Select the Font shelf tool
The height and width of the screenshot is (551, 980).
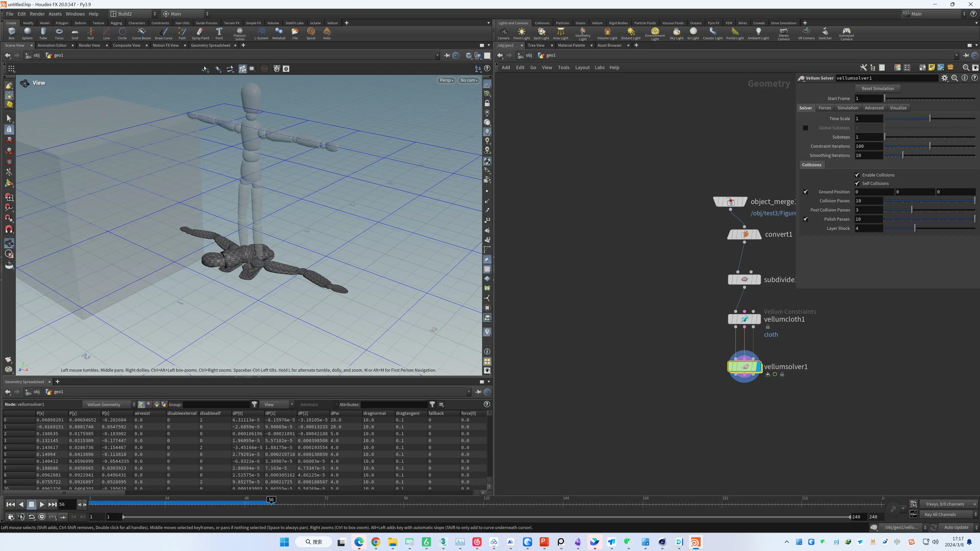click(219, 33)
